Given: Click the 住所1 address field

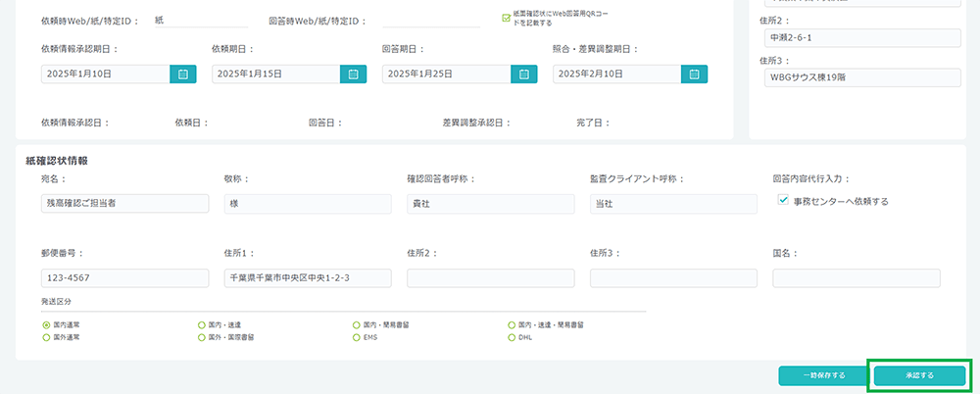Looking at the screenshot, I should pyautogui.click(x=308, y=278).
